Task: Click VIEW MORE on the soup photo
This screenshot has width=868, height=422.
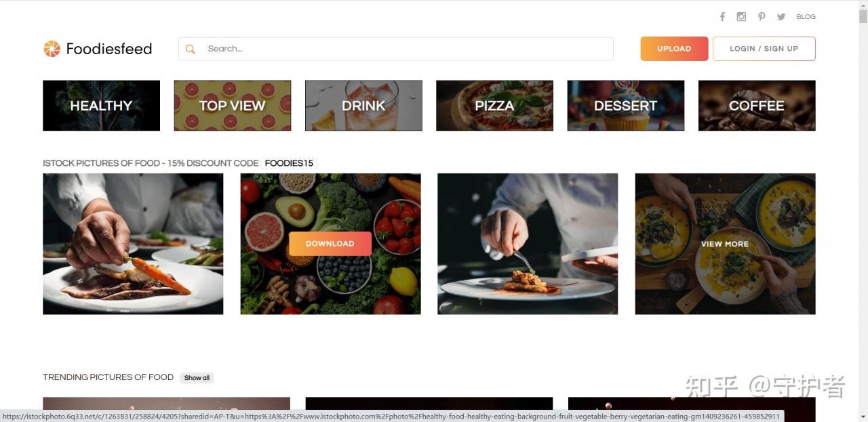Action: coord(725,244)
